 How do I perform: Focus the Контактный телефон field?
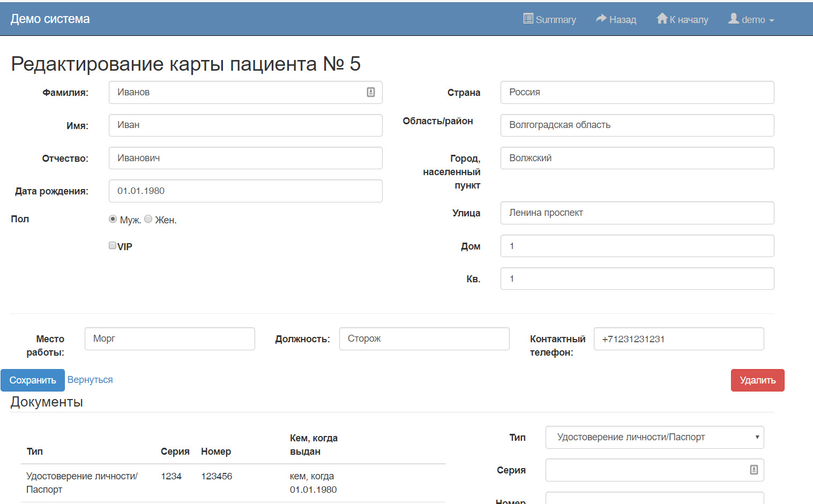(x=678, y=339)
